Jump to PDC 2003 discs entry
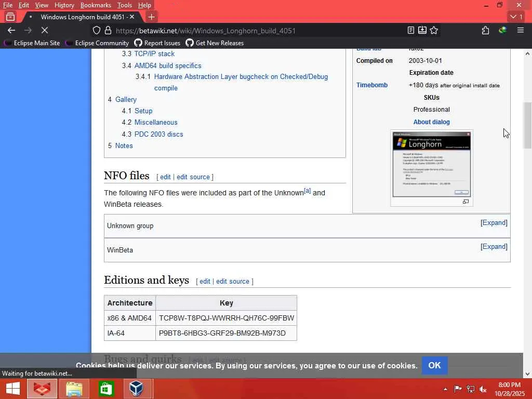The width and height of the screenshot is (532, 399). point(159,134)
